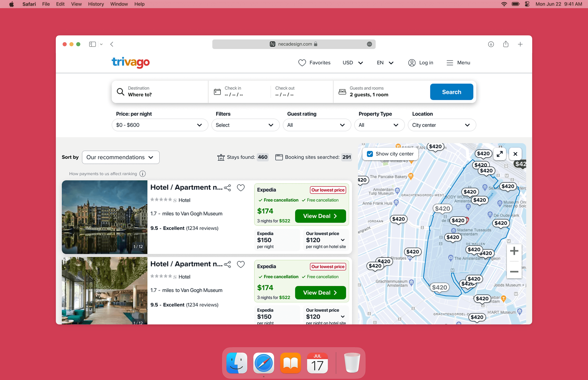Favorite the first hotel with heart icon
The width and height of the screenshot is (588, 380).
click(x=241, y=188)
